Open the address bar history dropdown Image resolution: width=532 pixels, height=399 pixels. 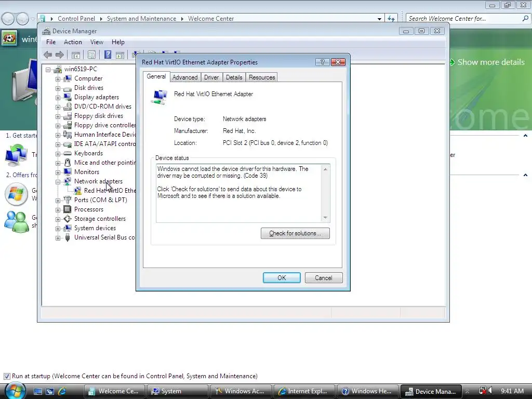[x=379, y=19]
